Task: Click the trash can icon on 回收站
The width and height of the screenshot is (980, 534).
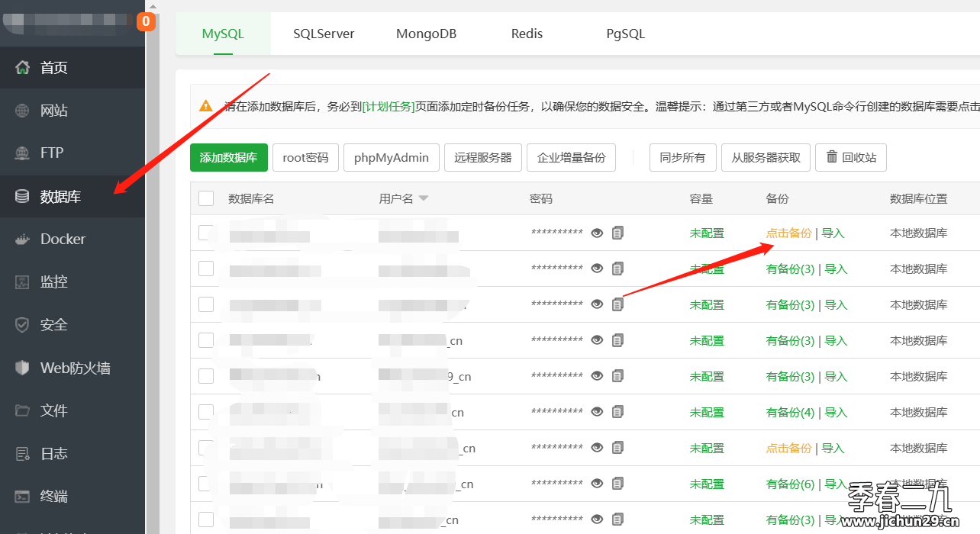Action: tap(832, 158)
